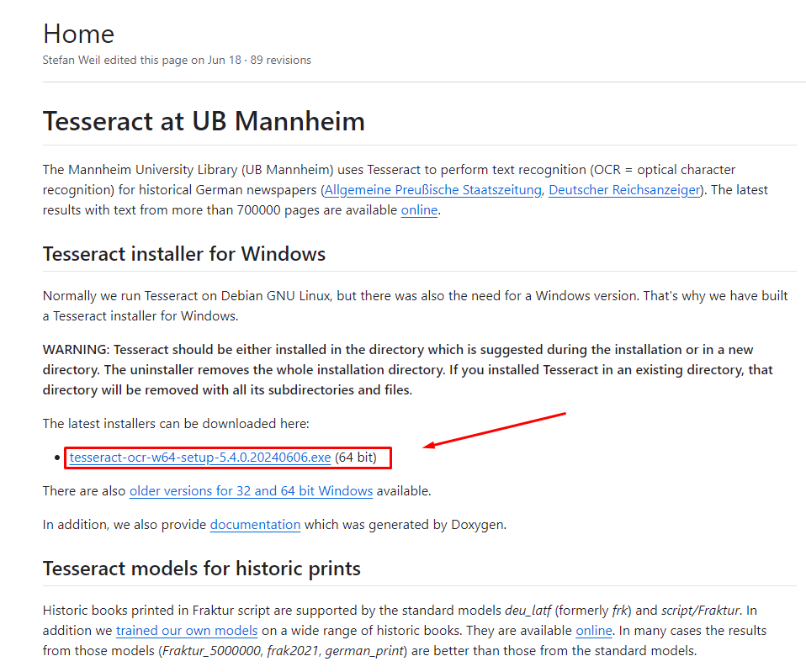
Task: Open the Deutscher Reichsanzeiger link
Action: (624, 190)
